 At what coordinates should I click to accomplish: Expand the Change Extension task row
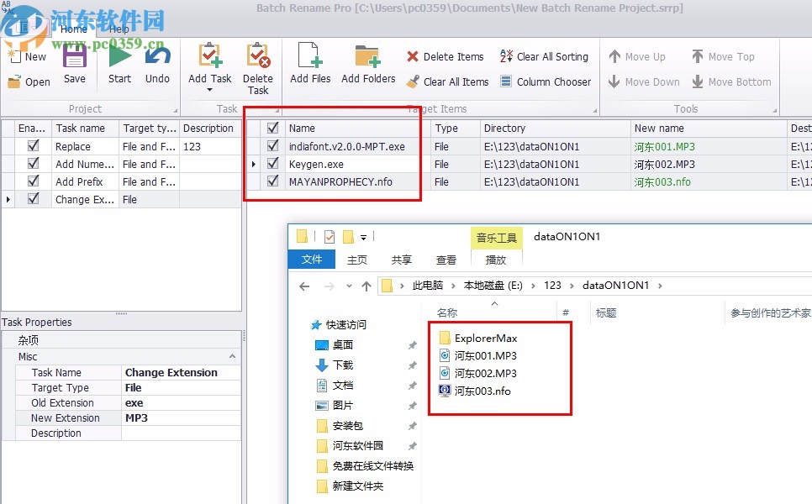coord(8,200)
